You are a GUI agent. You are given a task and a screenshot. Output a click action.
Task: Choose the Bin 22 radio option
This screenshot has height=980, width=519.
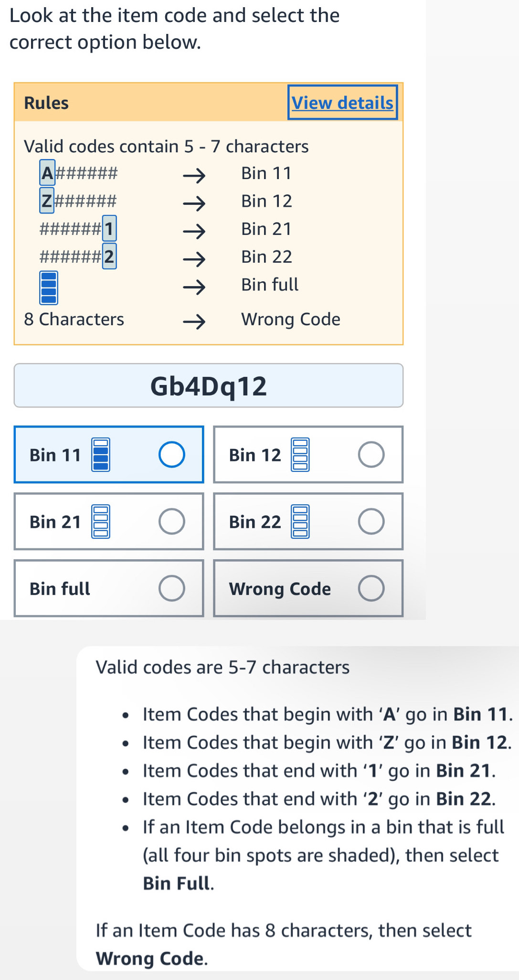pos(371,521)
